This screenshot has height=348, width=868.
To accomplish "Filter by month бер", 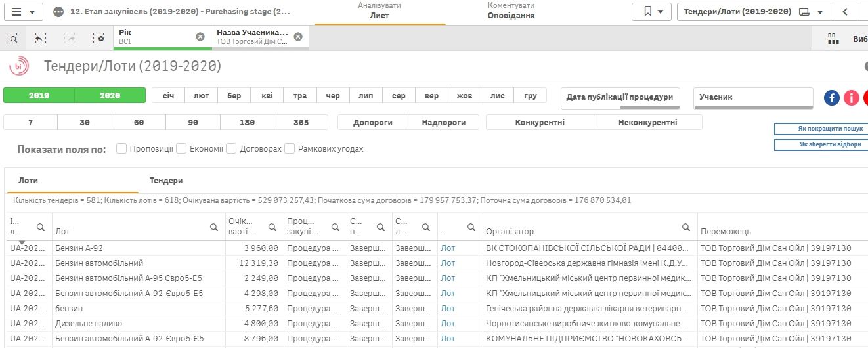I will 234,96.
